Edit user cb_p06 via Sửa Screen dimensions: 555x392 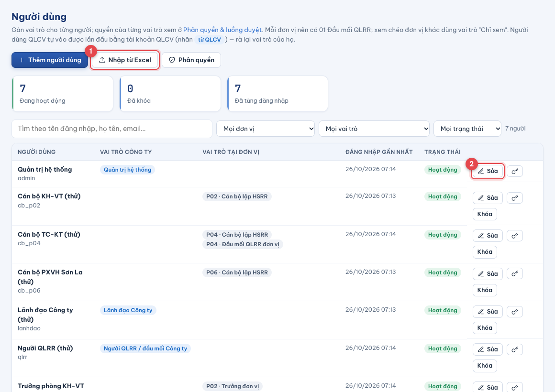point(488,273)
